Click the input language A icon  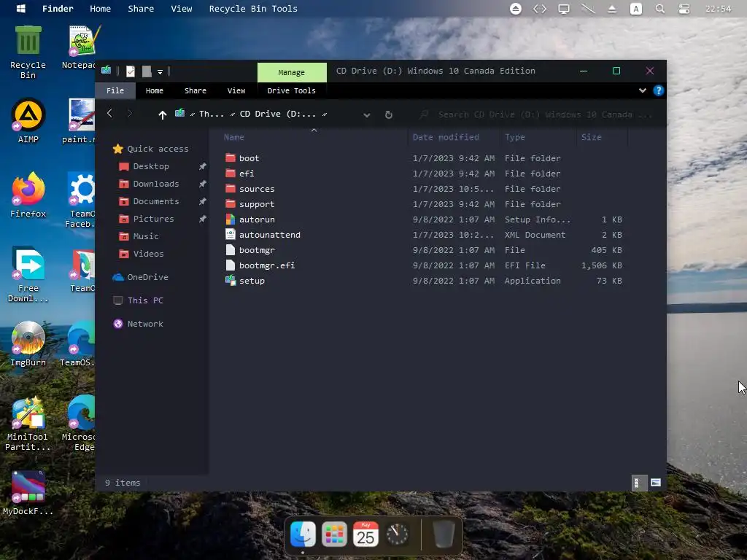coord(636,9)
